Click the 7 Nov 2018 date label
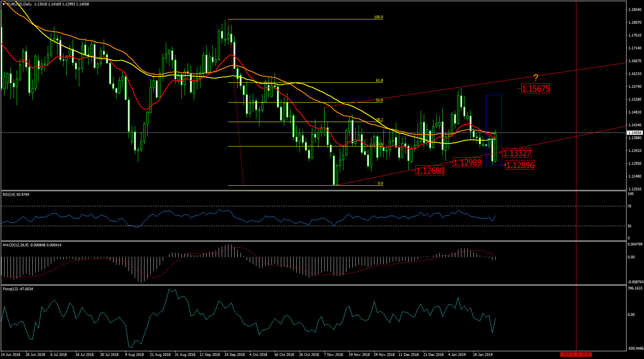644x359 pixels. click(x=334, y=354)
